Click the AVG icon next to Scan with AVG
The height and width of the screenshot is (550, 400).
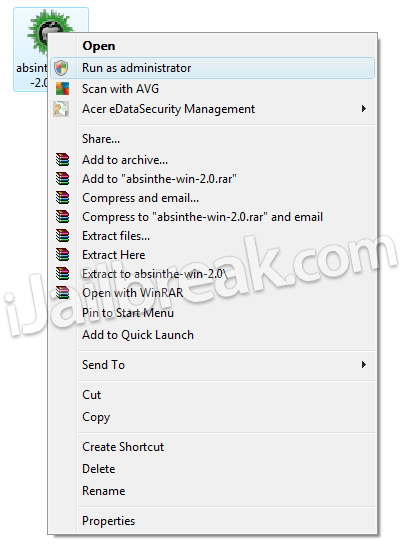coord(62,89)
